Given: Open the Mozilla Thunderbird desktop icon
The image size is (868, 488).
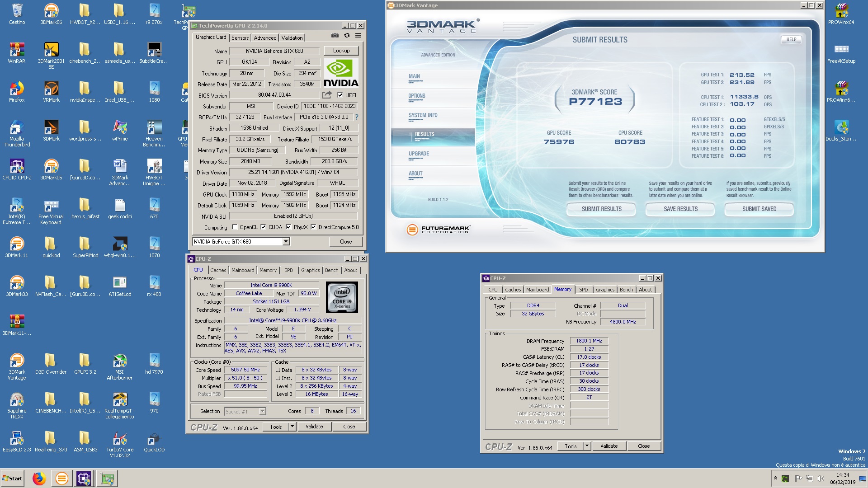Looking at the screenshot, I should 17,134.
